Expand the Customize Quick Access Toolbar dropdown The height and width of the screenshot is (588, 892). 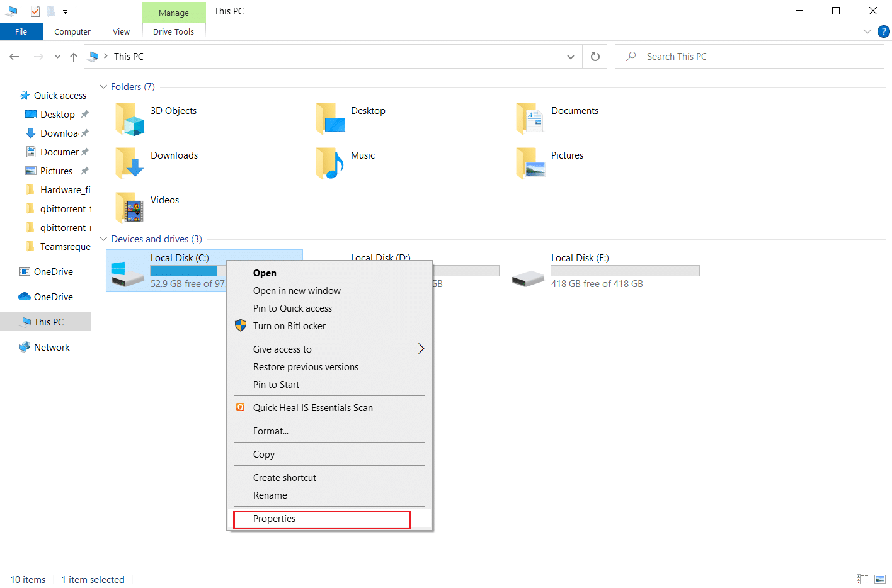tap(65, 12)
